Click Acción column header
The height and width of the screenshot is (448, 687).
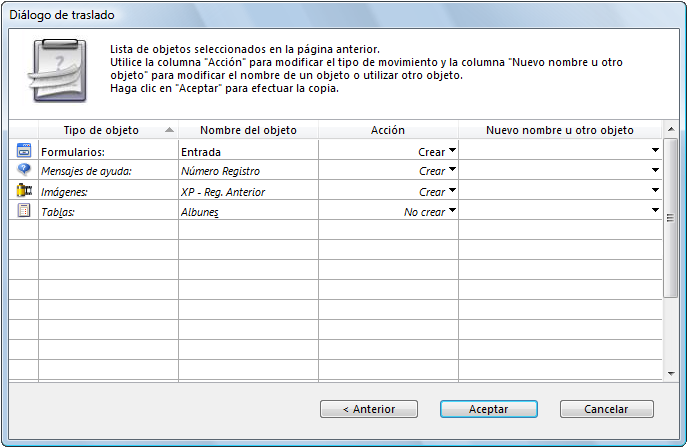coord(388,130)
